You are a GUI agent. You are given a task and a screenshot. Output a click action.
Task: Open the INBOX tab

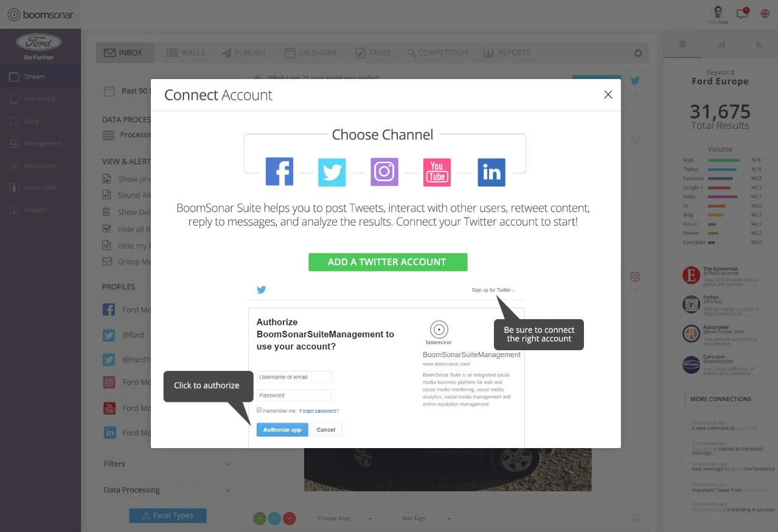pyautogui.click(x=125, y=53)
